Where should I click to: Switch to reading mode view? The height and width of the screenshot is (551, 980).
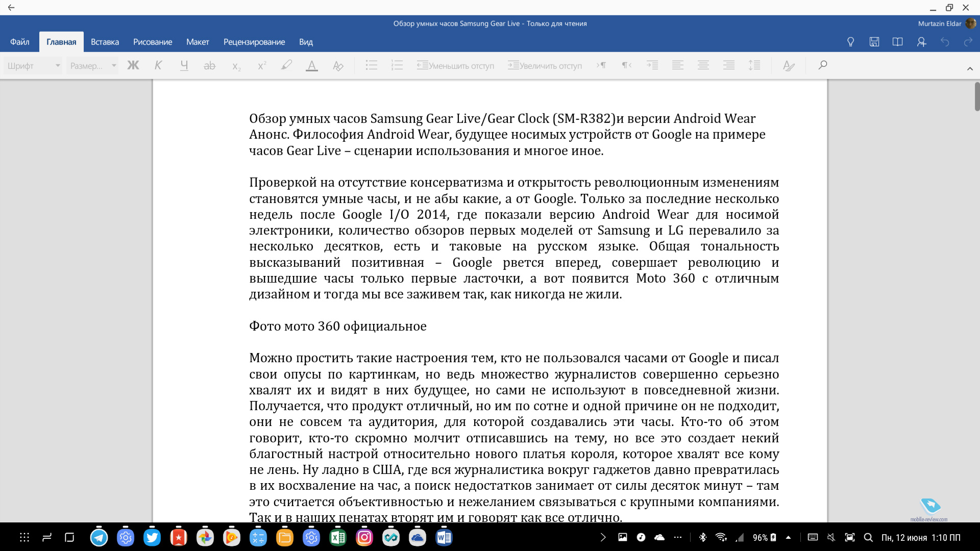897,42
